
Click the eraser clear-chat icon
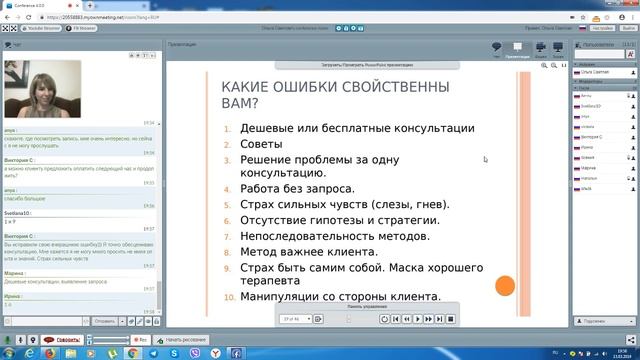pos(131,322)
